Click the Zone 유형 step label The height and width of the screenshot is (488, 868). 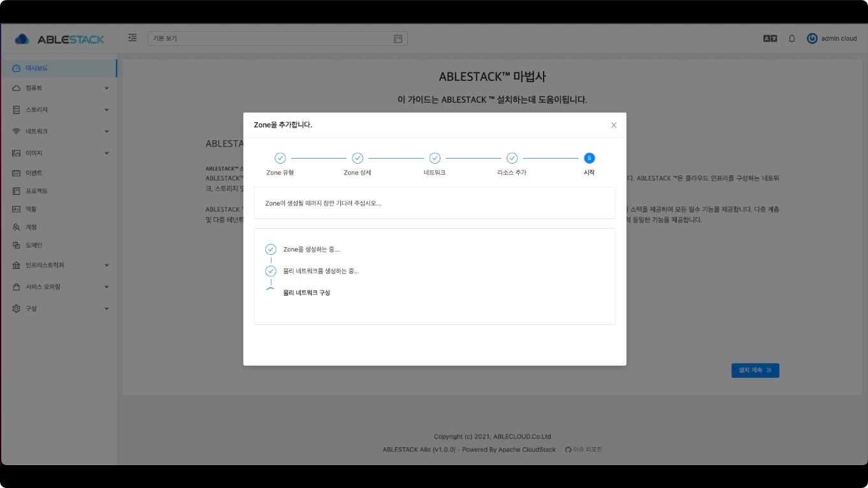click(280, 173)
